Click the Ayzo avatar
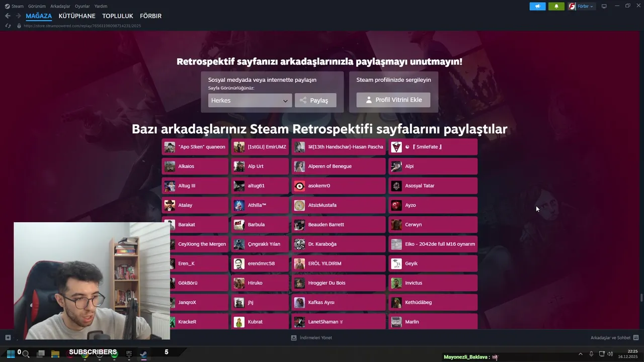Viewport: 644px width, 362px height. [x=396, y=205]
